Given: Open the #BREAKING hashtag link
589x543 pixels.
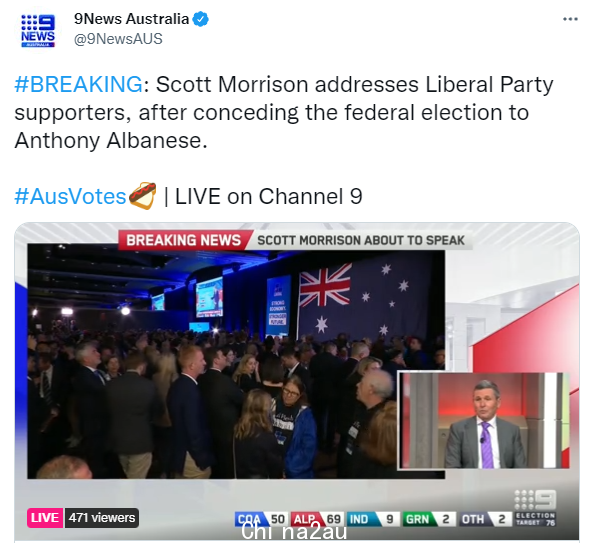Looking at the screenshot, I should (x=78, y=84).
